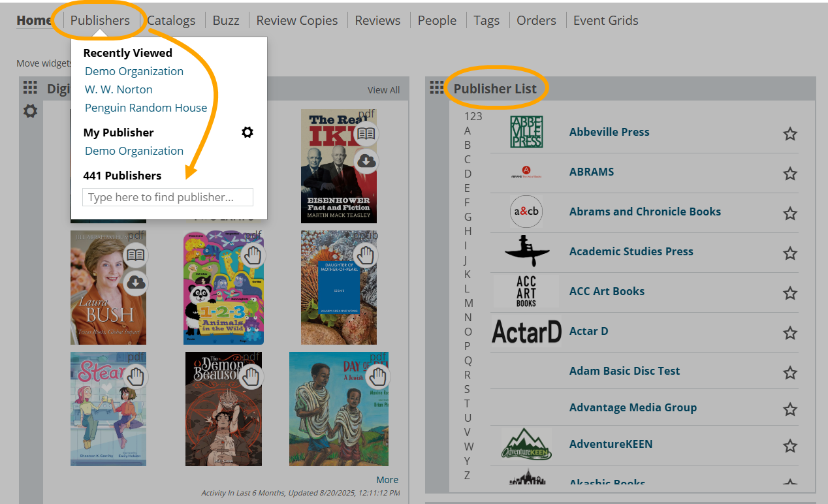
Task: Download the Eisenhower Fact and Fiction book
Action: click(x=366, y=162)
